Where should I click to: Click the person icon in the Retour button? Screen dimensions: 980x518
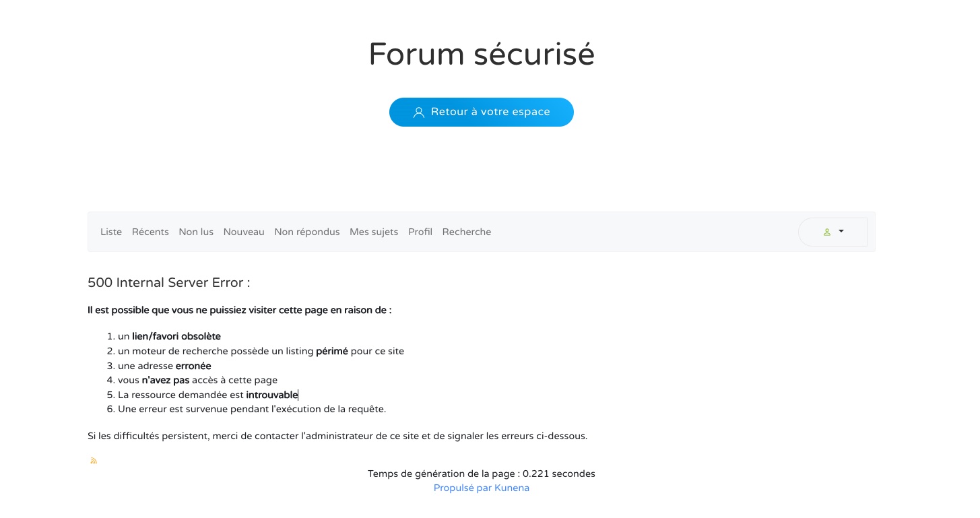418,112
